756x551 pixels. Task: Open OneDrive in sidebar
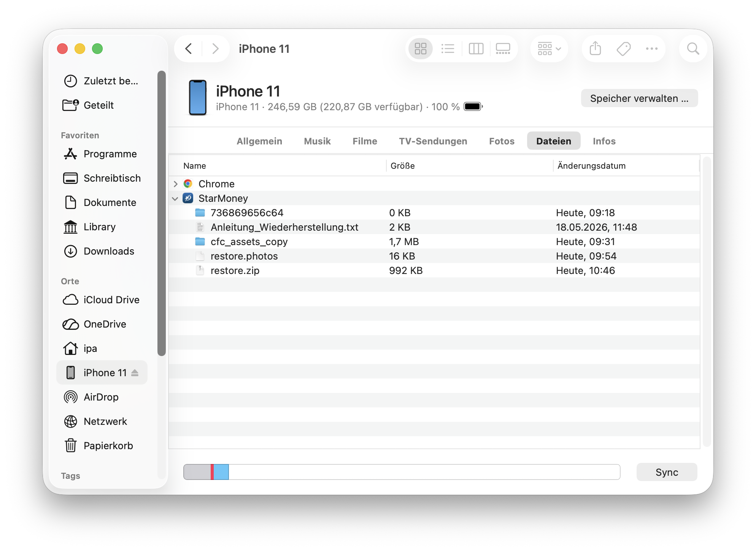tap(101, 324)
